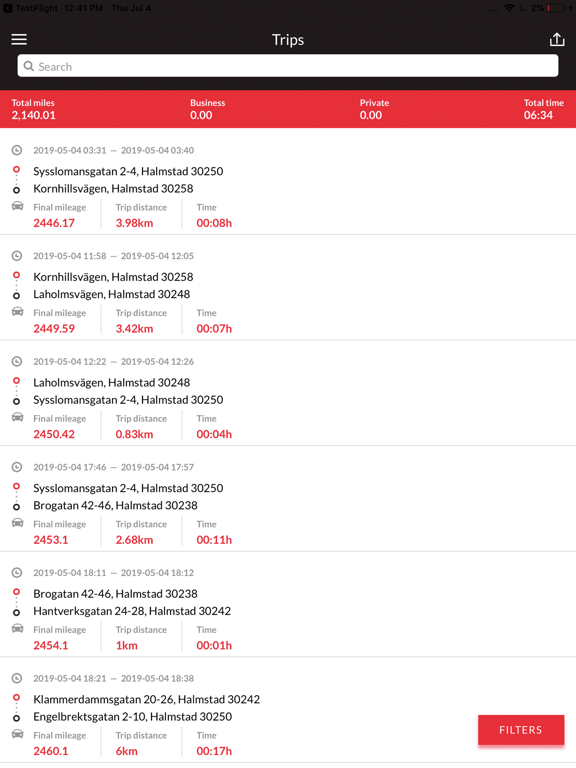This screenshot has height=768, width=576.
Task: Tap the search magnifier icon
Action: pos(29,66)
